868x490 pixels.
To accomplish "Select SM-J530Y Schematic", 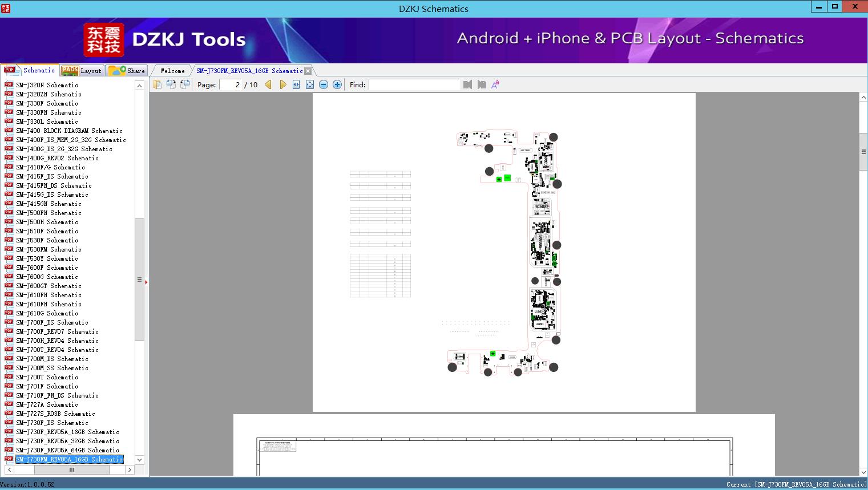I will [47, 258].
